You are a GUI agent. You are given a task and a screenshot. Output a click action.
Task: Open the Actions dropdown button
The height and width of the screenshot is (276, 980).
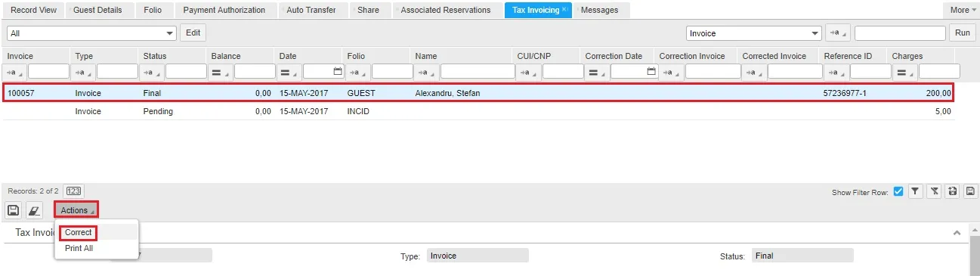click(x=76, y=210)
